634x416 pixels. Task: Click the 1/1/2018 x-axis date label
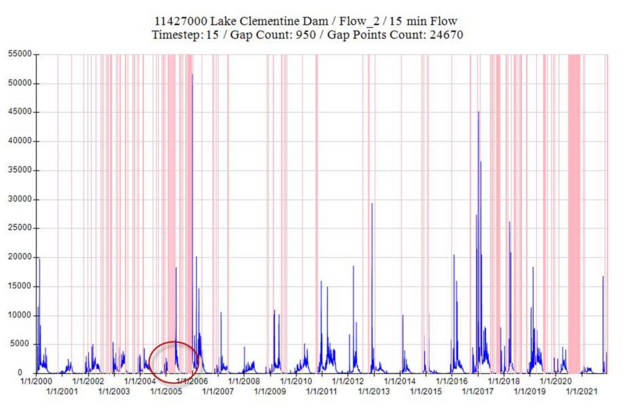pyautogui.click(x=504, y=381)
